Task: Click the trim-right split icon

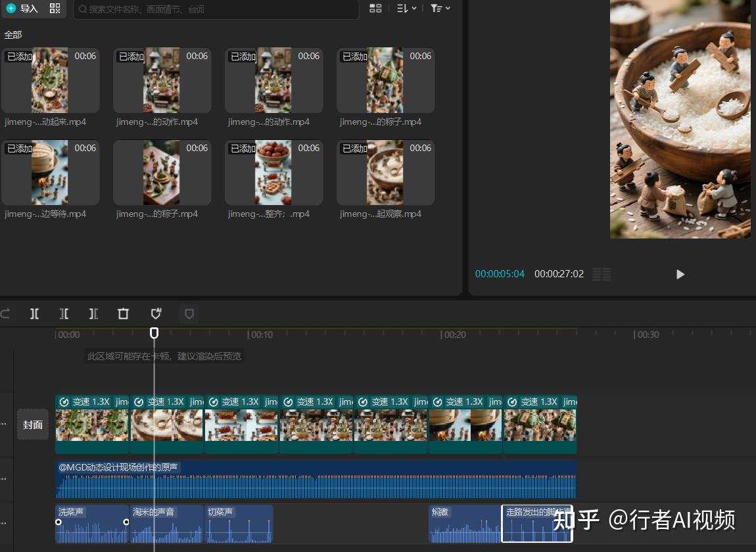Action: pos(93,314)
